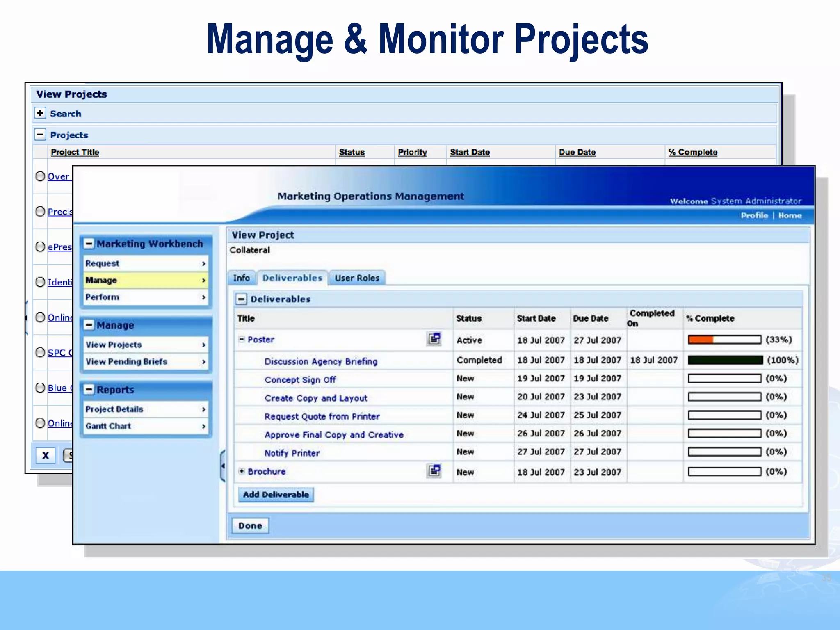The height and width of the screenshot is (630, 840).
Task: Select the Identi project radio button
Action: [x=40, y=282]
